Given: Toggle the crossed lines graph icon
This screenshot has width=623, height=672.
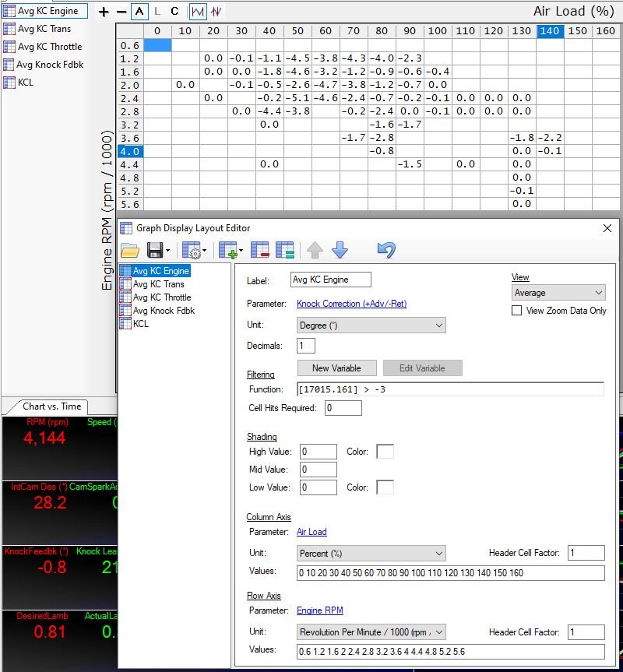Looking at the screenshot, I should (216, 12).
